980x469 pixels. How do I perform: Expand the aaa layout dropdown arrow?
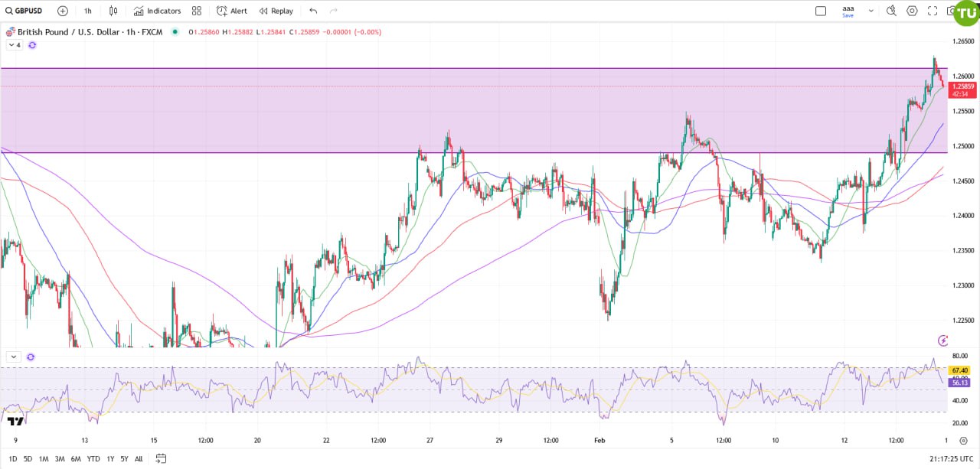tap(871, 11)
